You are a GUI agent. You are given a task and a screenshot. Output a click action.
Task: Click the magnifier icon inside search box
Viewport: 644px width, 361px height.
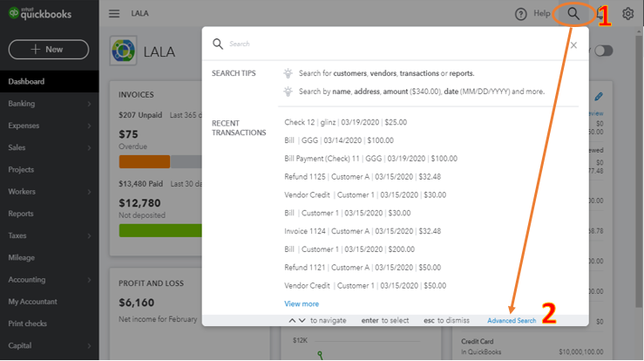pos(218,44)
